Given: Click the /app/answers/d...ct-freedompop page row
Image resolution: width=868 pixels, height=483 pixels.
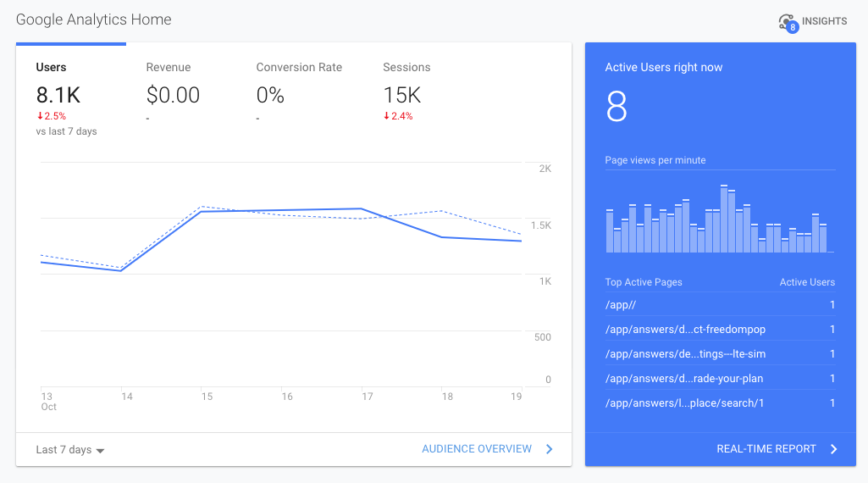Looking at the screenshot, I should coord(720,329).
